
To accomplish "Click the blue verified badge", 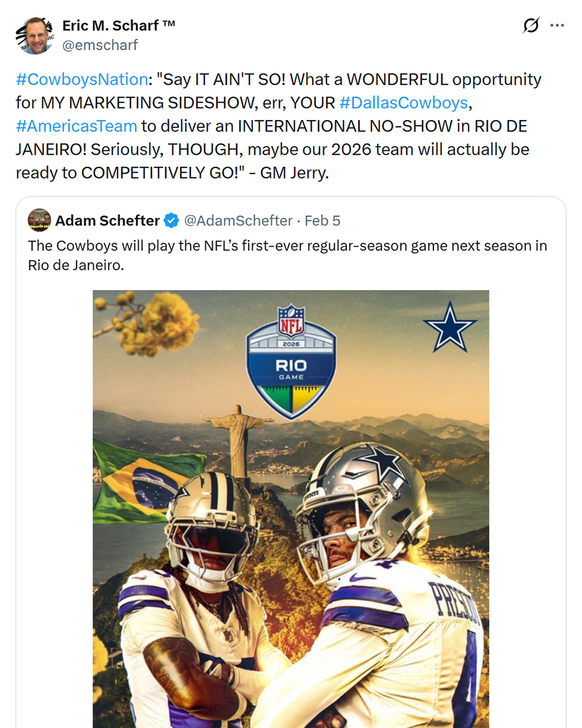I will (x=172, y=221).
